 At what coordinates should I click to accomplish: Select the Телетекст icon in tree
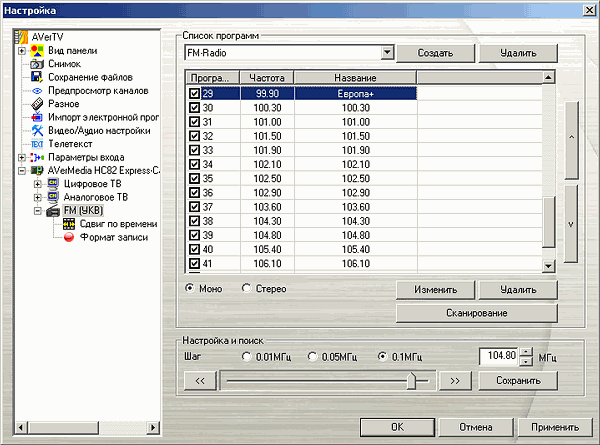tap(38, 144)
